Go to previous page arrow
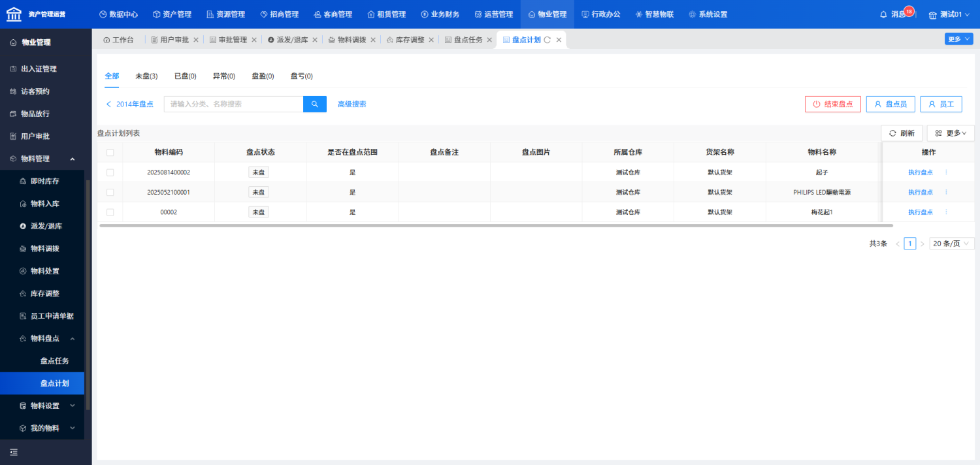This screenshot has width=980, height=465. click(898, 244)
